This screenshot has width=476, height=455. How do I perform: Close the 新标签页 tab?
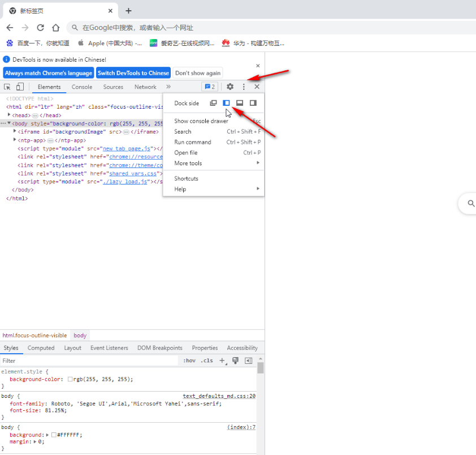[110, 11]
